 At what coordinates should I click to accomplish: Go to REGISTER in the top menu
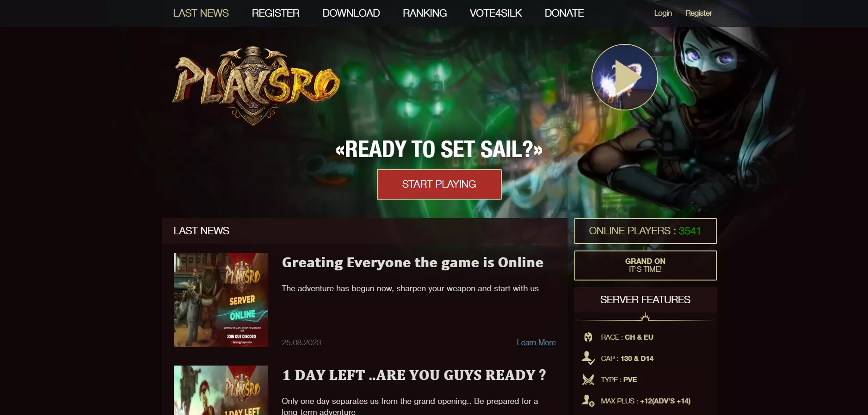[276, 13]
